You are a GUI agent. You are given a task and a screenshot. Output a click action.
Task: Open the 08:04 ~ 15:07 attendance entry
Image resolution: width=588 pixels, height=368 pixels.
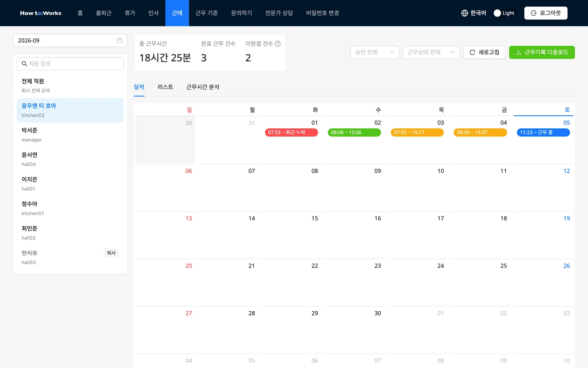tap(480, 132)
